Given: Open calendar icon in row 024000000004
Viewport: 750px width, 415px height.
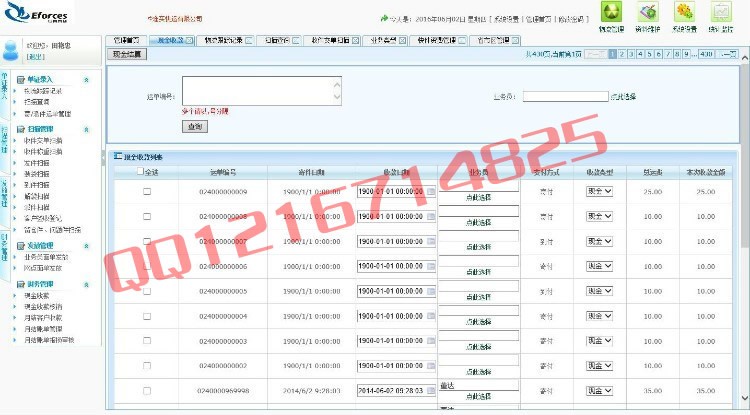Looking at the screenshot, I should (x=430, y=316).
